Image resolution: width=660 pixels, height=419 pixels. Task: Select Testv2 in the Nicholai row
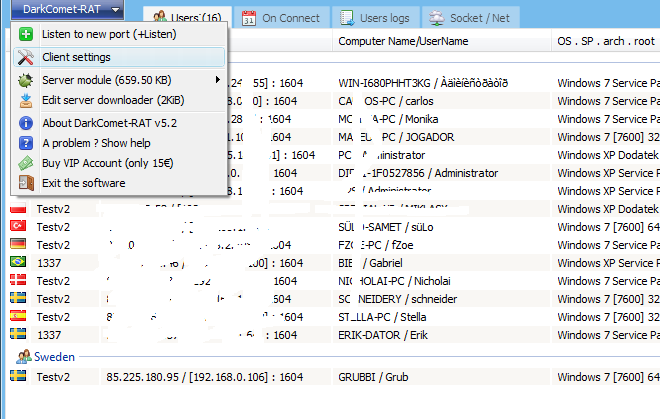click(53, 281)
